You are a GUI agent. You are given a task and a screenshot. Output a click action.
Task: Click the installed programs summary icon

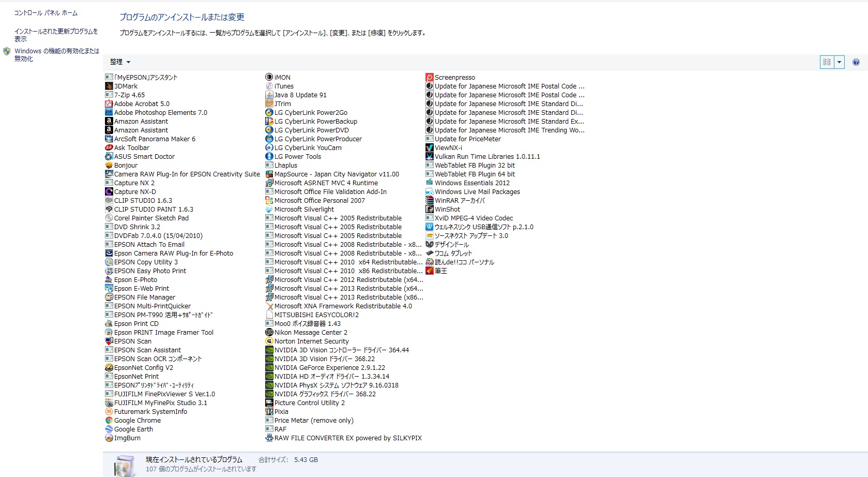pos(124,465)
